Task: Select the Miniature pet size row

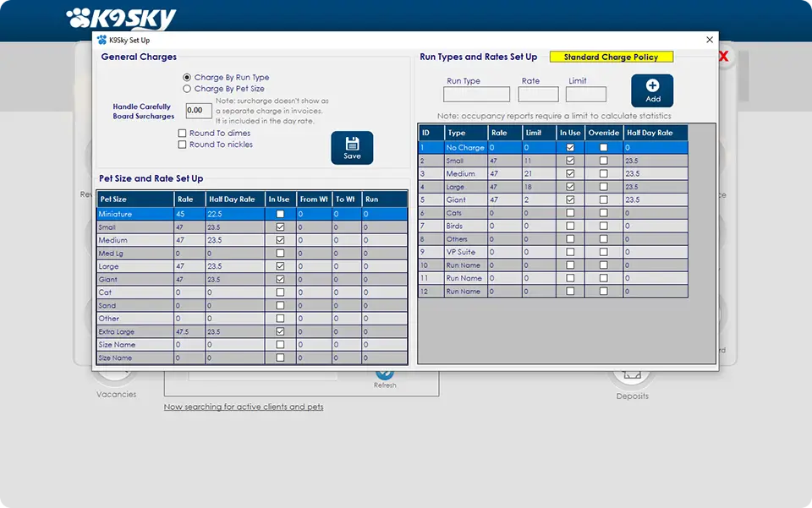Action: coord(252,214)
